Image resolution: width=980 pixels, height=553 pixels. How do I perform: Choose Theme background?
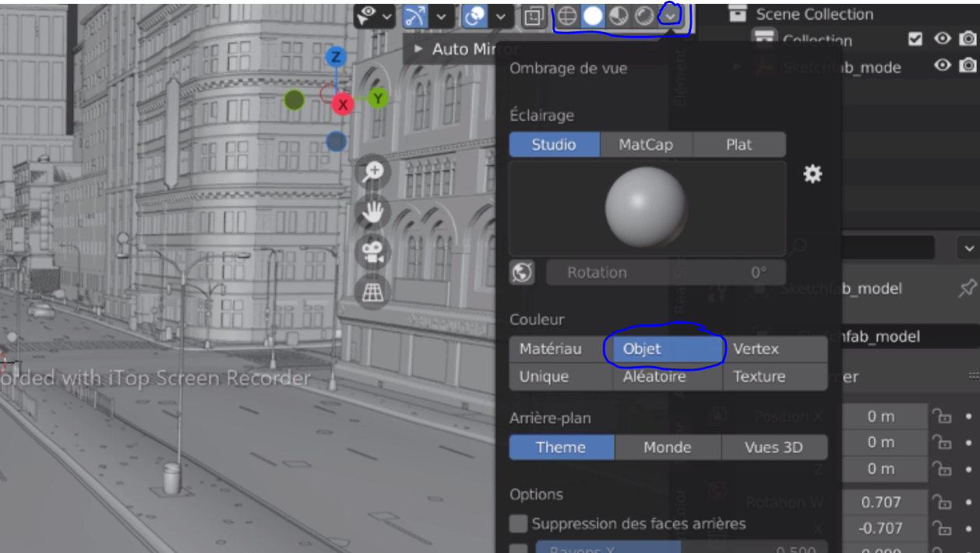tap(561, 447)
